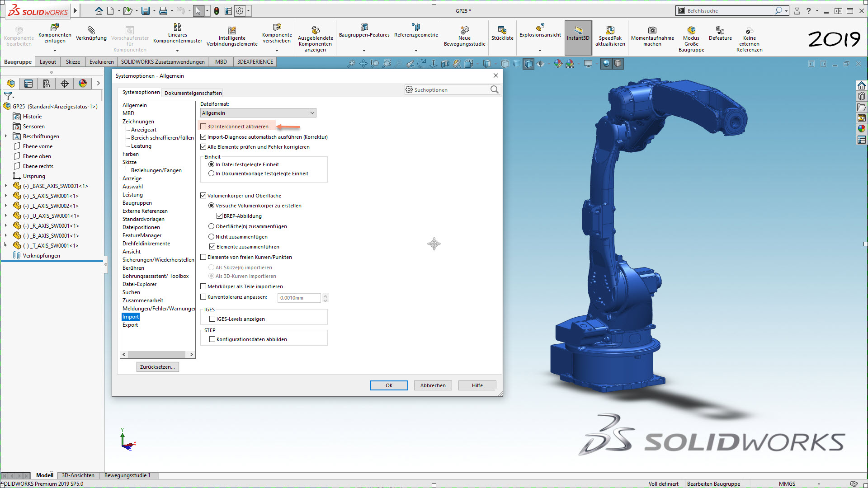Screen dimensions: 868x488
Task: Check IGES-Levels anzeigen
Action: (212, 319)
